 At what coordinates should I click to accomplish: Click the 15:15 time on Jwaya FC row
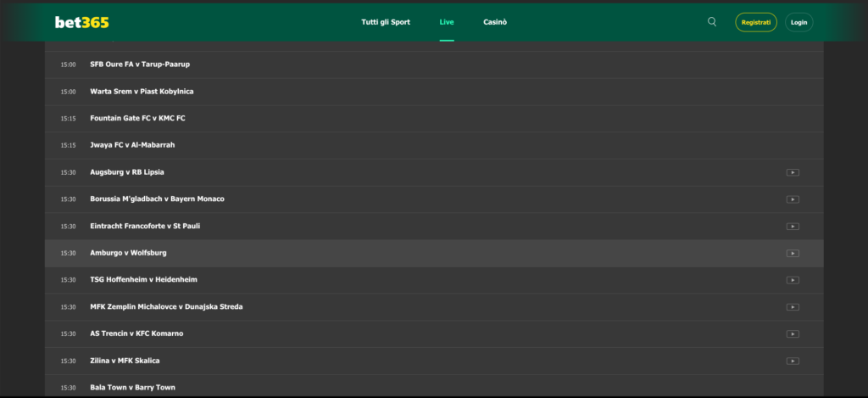[x=68, y=146]
